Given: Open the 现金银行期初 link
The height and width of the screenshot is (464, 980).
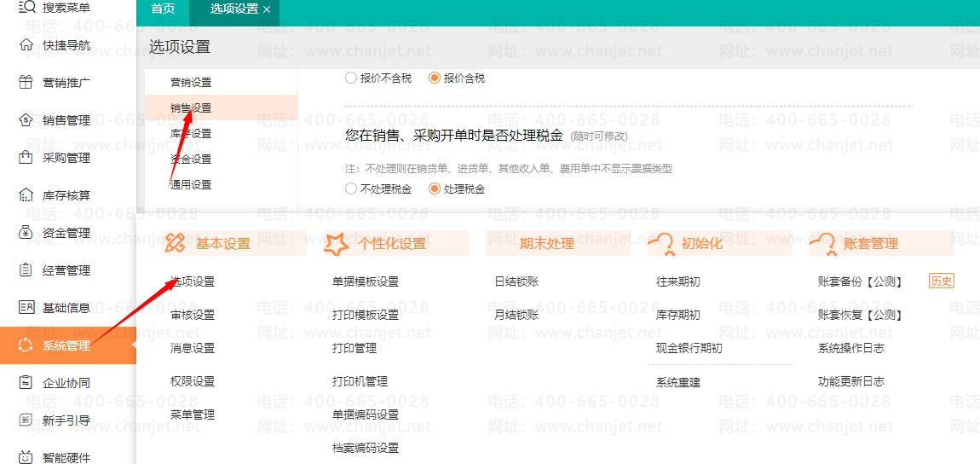Looking at the screenshot, I should [689, 348].
